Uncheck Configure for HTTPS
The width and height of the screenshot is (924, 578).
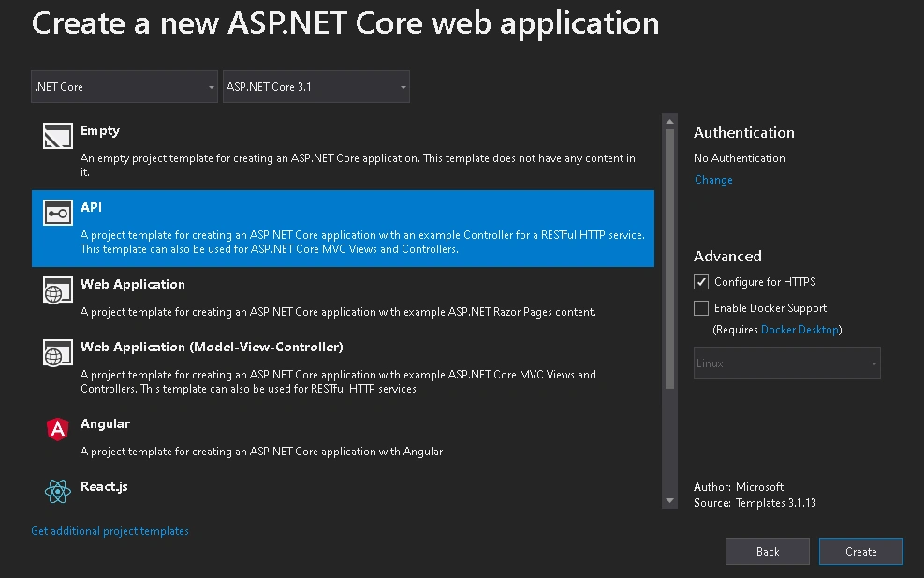[700, 282]
